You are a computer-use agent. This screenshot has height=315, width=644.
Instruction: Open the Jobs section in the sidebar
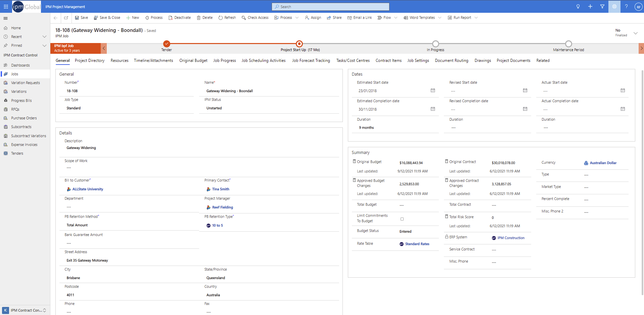[x=15, y=74]
